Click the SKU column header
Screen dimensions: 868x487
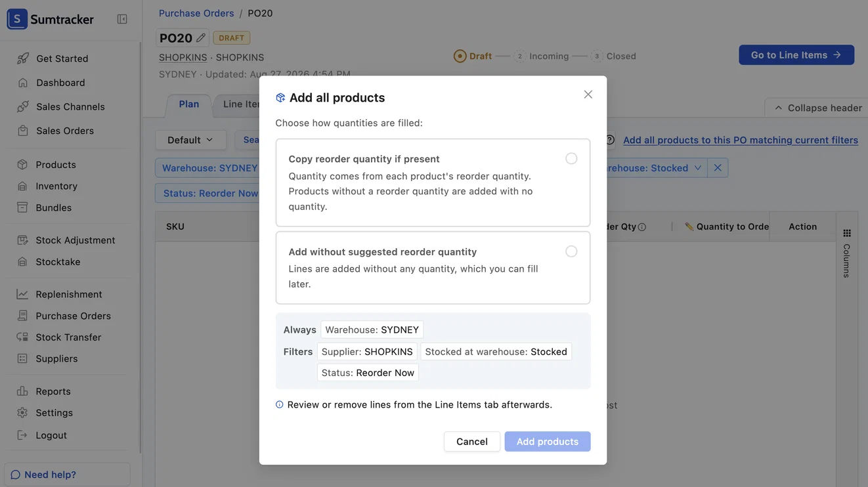click(x=175, y=226)
